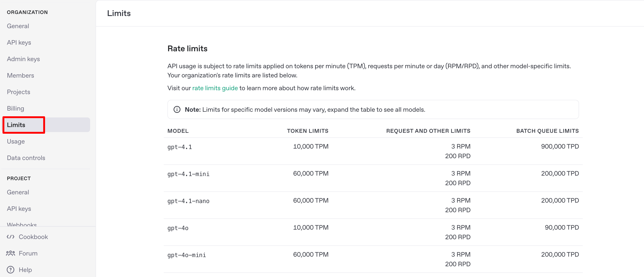This screenshot has height=277, width=644.
Task: Click the MODEL column header
Action: (178, 131)
